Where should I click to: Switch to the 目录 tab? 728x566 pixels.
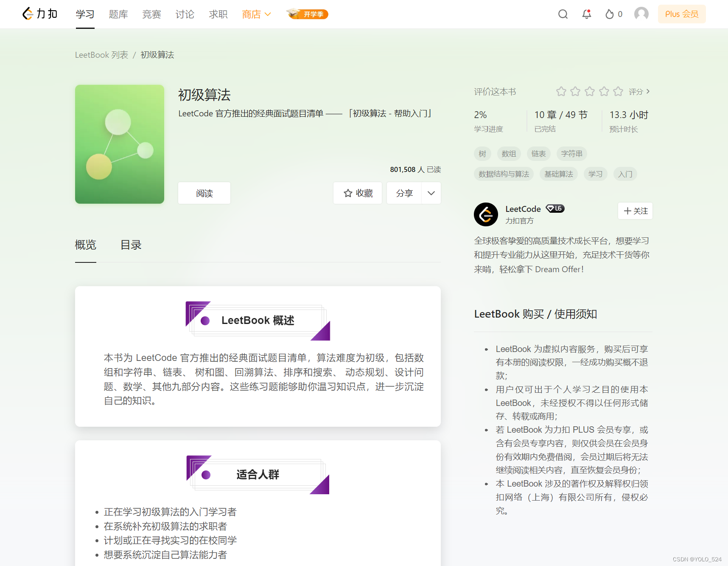[131, 245]
